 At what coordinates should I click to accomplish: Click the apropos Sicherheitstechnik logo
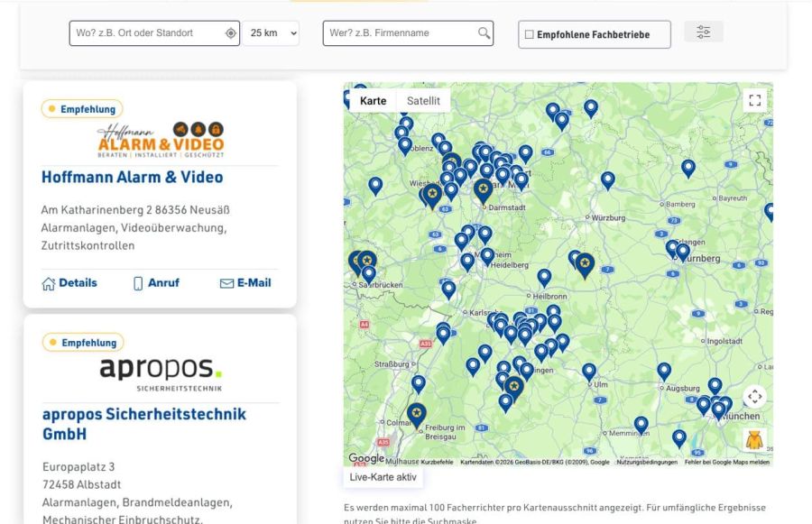[x=161, y=374]
